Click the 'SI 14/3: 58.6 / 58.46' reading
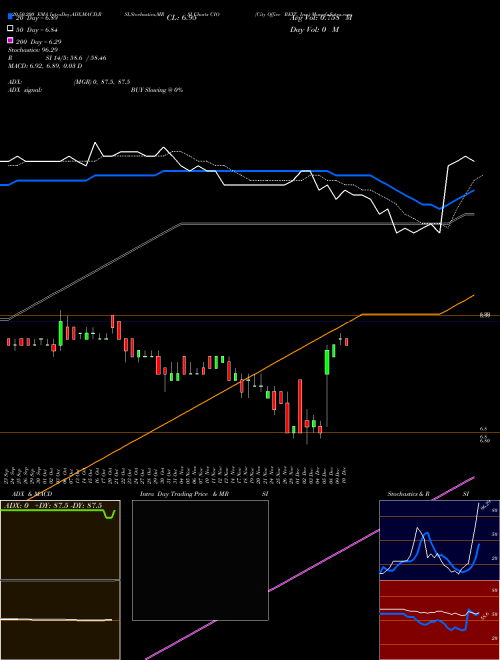 pyautogui.click(x=76, y=58)
